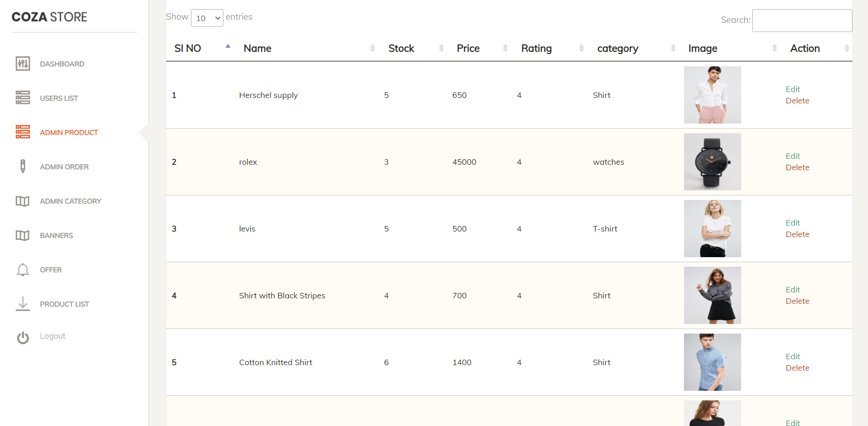The image size is (868, 426).
Task: Open Admin Category via its book icon
Action: pos(22,201)
